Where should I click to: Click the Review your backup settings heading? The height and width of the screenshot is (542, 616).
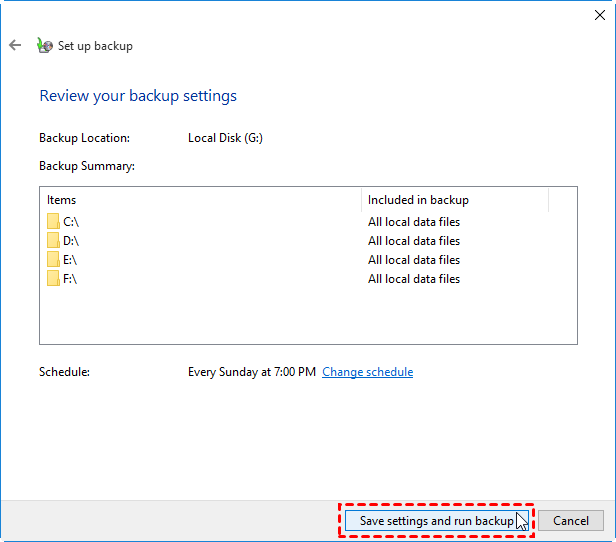(138, 96)
